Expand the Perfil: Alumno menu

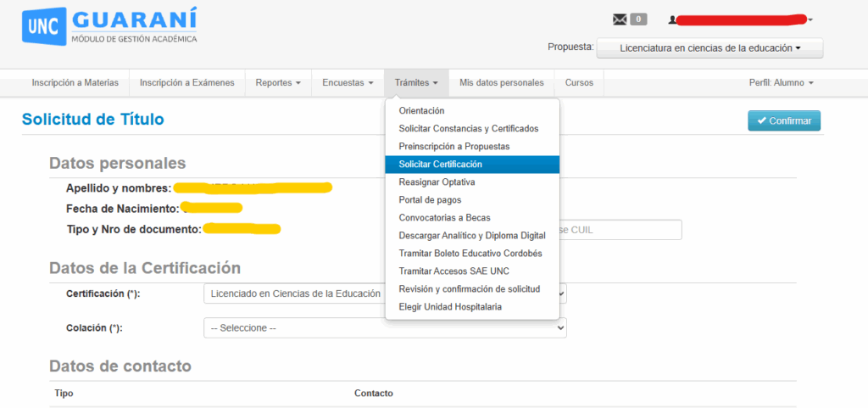(x=782, y=83)
